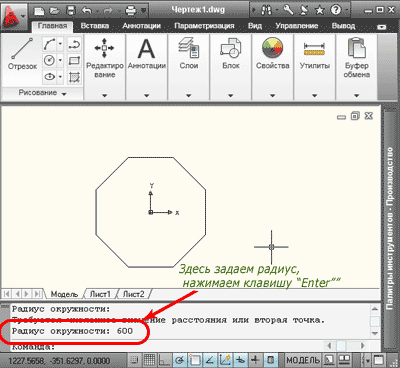Jump to first layout tab arrow

(6, 294)
